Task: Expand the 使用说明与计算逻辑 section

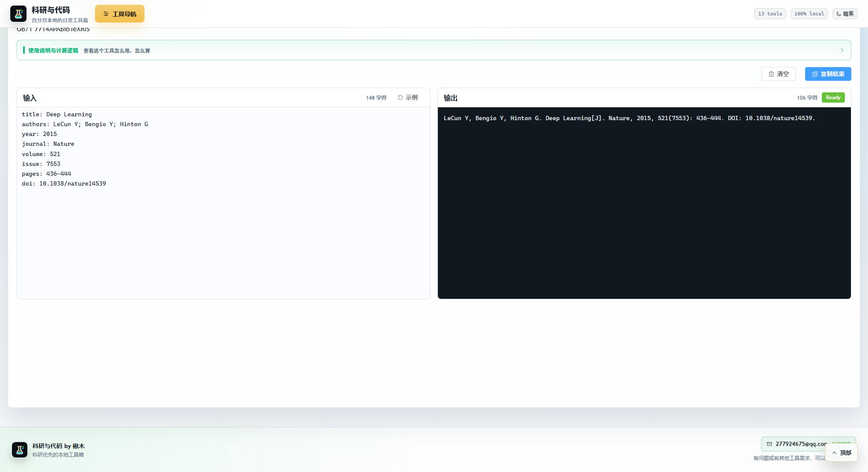Action: [x=434, y=50]
